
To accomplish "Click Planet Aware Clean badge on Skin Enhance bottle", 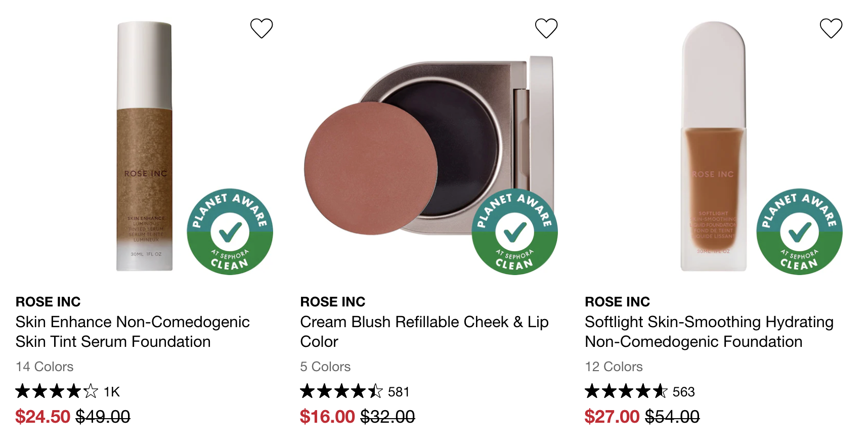I will coord(230,232).
